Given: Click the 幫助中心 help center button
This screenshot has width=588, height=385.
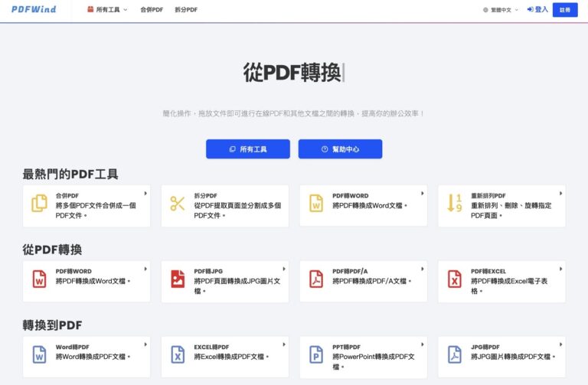Looking at the screenshot, I should pos(340,148).
